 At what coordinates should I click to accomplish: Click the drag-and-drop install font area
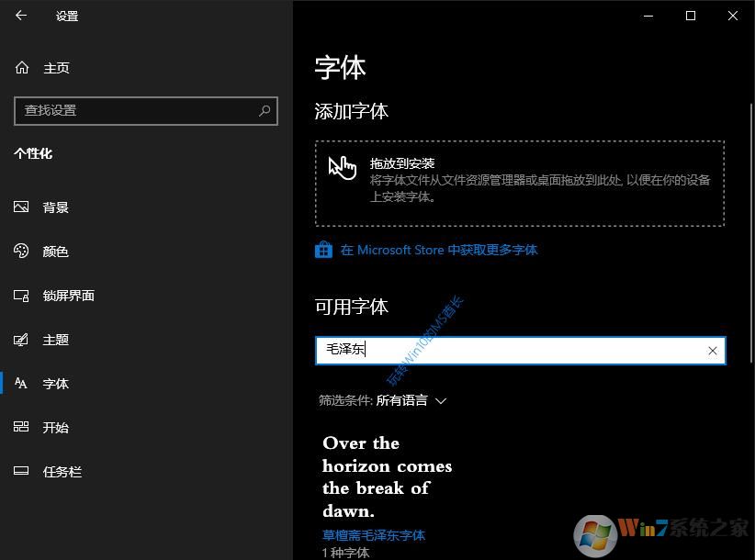520,184
